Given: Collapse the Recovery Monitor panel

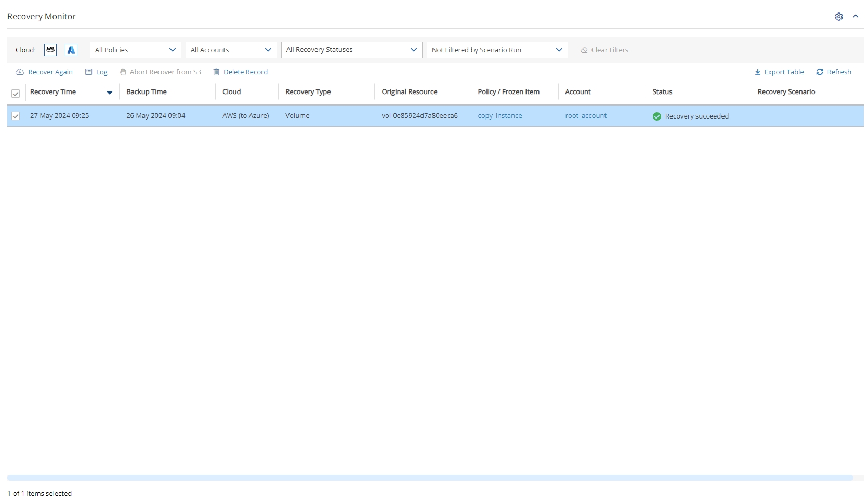Looking at the screenshot, I should pos(856,17).
